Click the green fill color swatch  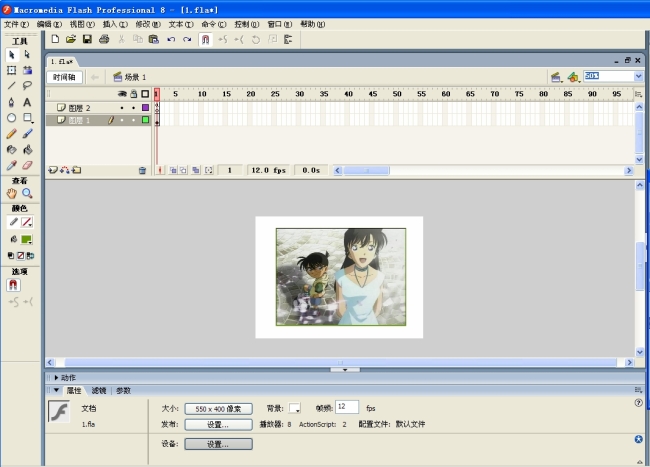coord(27,240)
